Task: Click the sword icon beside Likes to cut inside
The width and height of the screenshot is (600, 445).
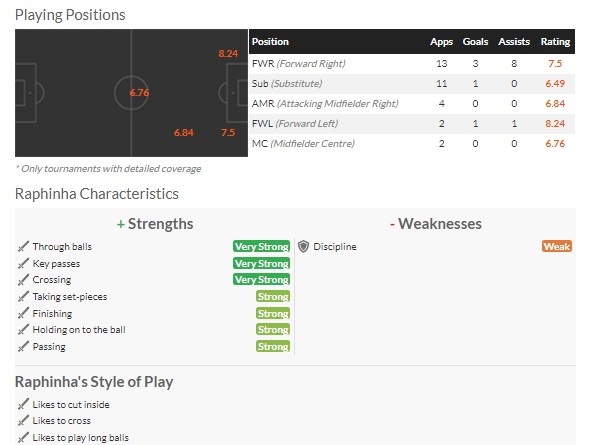Action: 23,404
